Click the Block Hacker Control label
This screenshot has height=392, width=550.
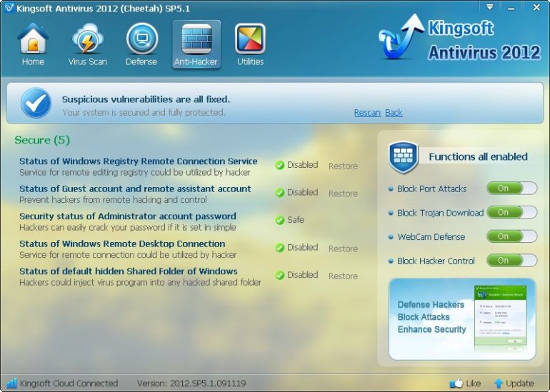coord(436,261)
